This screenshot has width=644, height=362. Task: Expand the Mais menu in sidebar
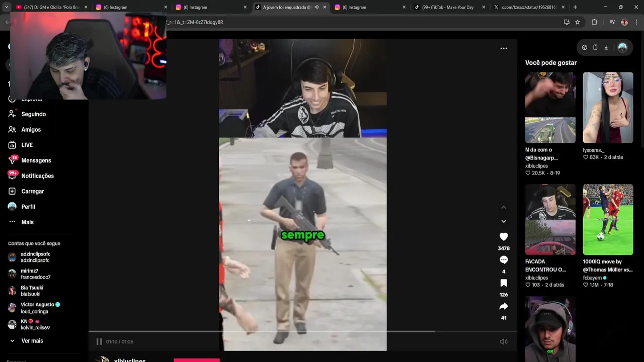click(x=27, y=222)
